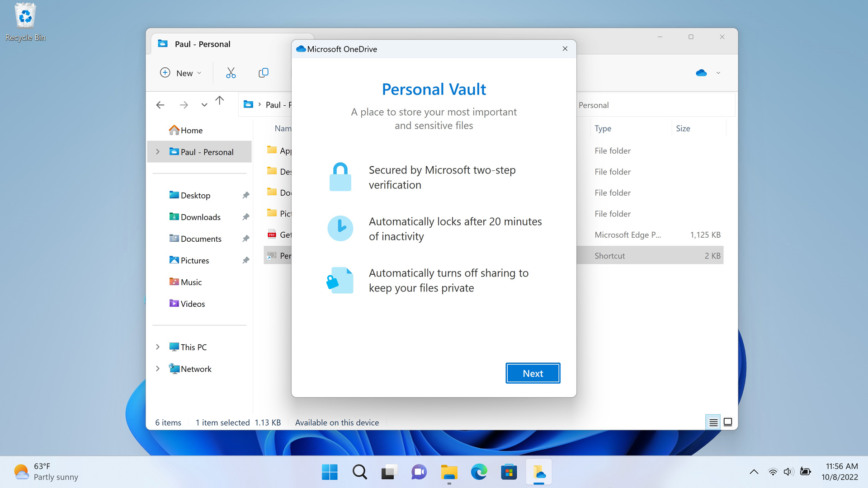Screen dimensions: 868x488
Task: Expand the Network tree node
Action: pos(158,369)
